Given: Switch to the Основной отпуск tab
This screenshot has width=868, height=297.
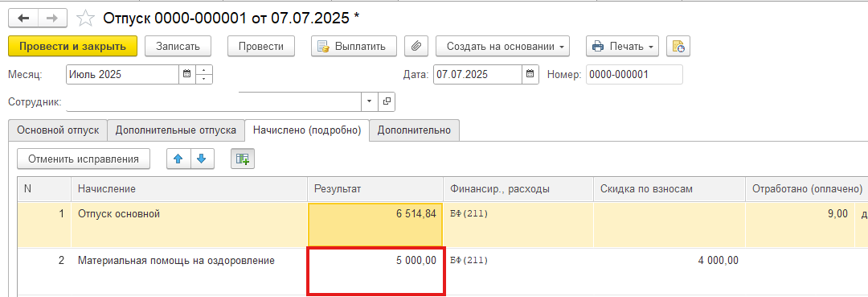Looking at the screenshot, I should (x=58, y=130).
